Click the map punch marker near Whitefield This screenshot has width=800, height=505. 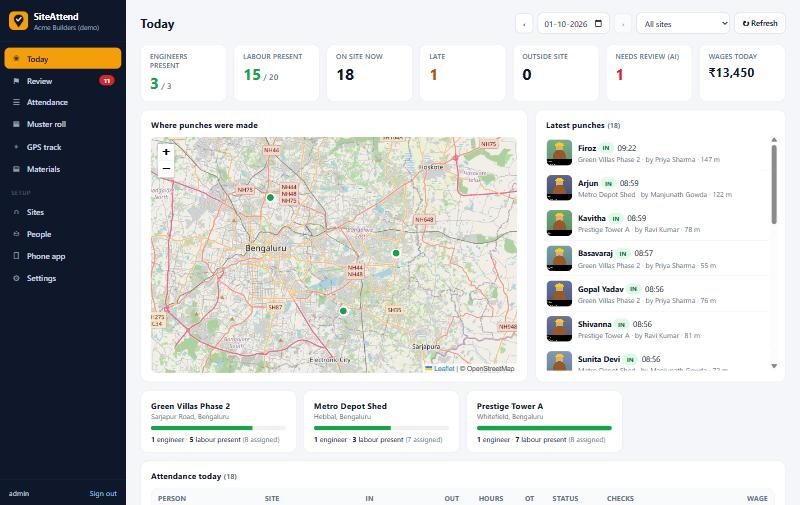[x=396, y=253]
